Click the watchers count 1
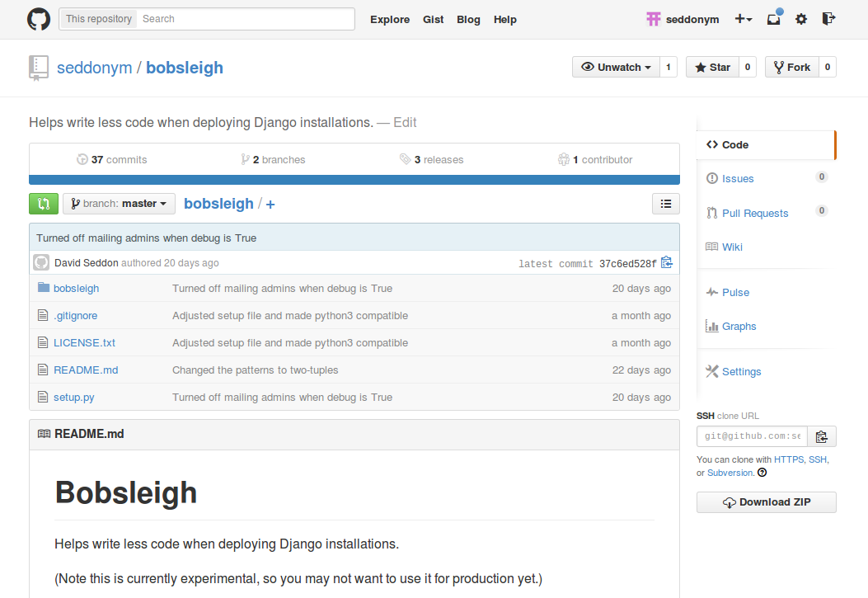Image resolution: width=868 pixels, height=598 pixels. click(x=669, y=67)
